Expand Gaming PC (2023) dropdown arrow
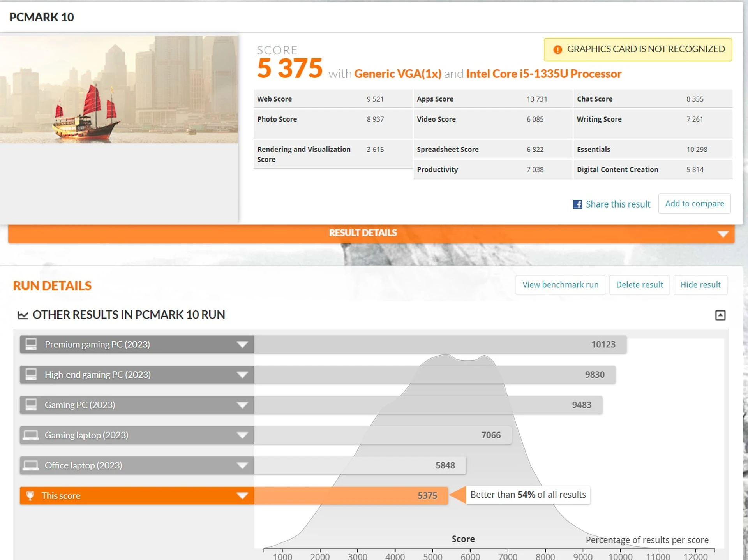The image size is (748, 560). coord(242,405)
